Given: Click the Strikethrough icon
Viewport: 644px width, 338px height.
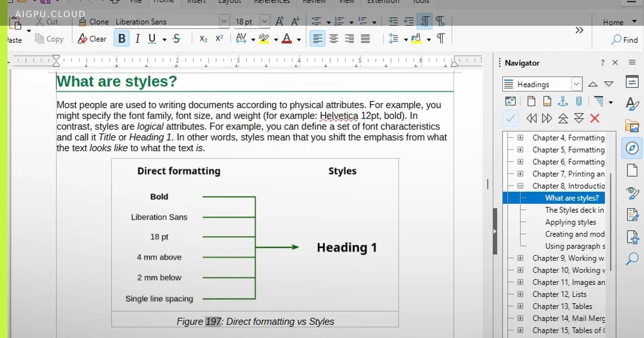Looking at the screenshot, I should point(177,39).
